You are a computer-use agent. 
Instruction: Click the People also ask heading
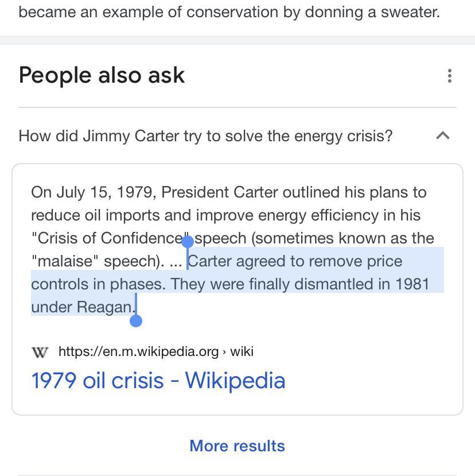pos(102,75)
